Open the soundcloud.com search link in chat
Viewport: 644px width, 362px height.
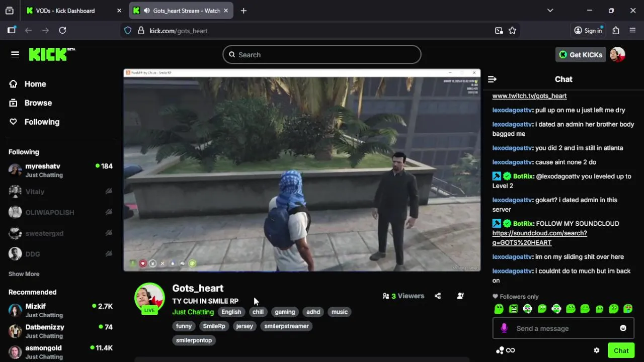(x=539, y=238)
